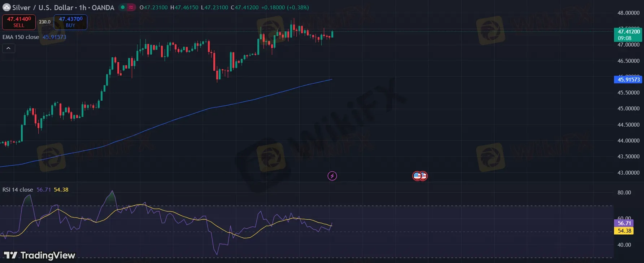Click the green market open status dot
644x263 pixels.
(123, 7)
